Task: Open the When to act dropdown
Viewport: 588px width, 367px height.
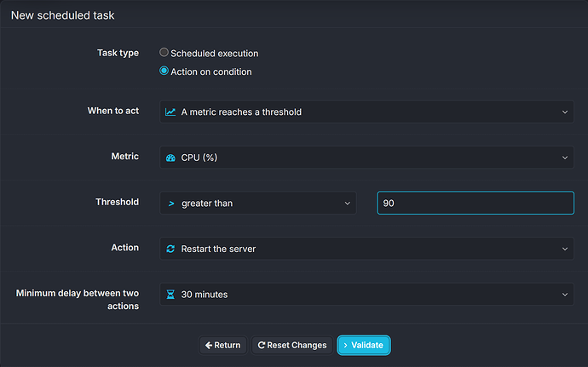Action: click(x=366, y=112)
